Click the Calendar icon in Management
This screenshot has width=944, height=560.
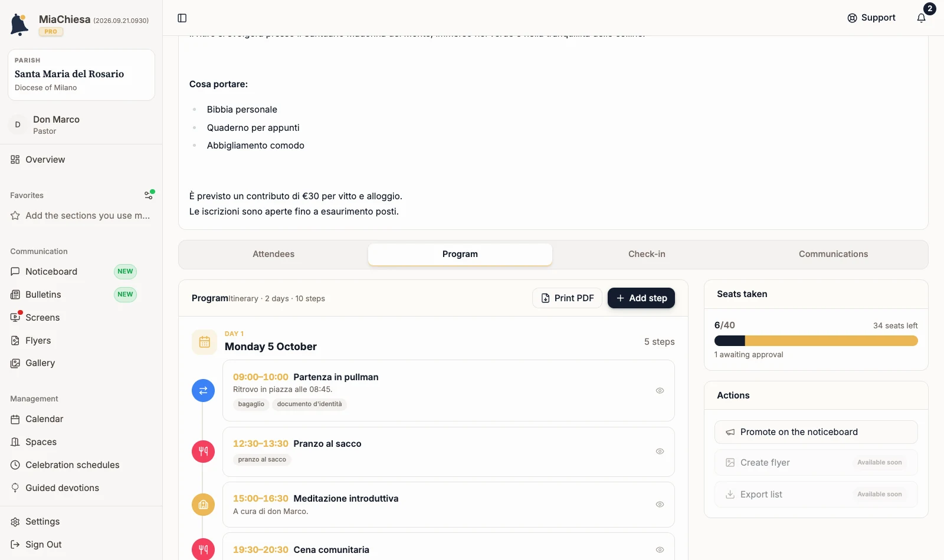tap(15, 419)
